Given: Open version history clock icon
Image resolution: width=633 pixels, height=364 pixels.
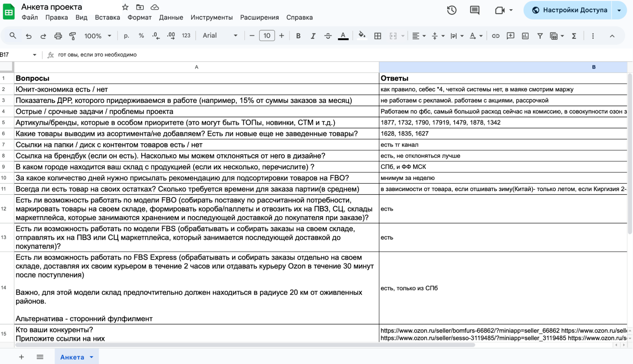Looking at the screenshot, I should tap(452, 10).
